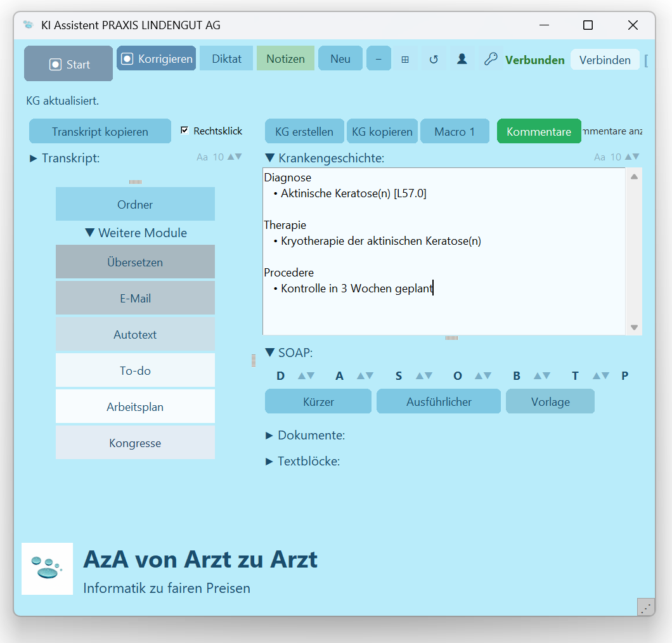Click the AzA water drops logo

point(47,568)
